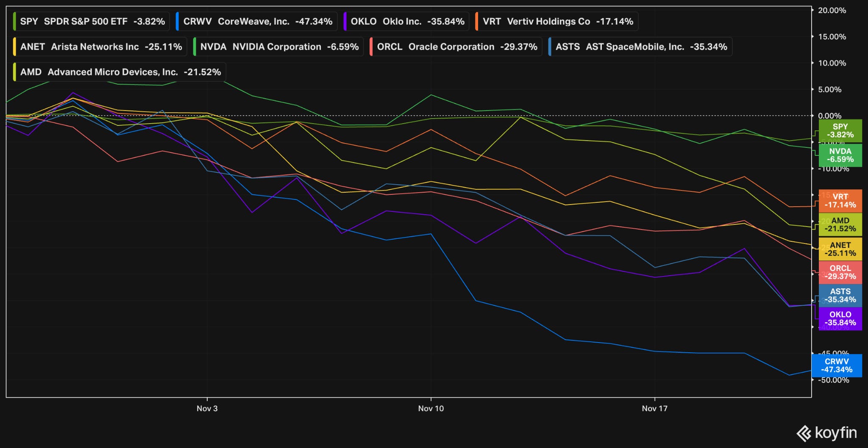Select the CRWV CoreWeave legend chip
The image size is (868, 448).
point(256,21)
